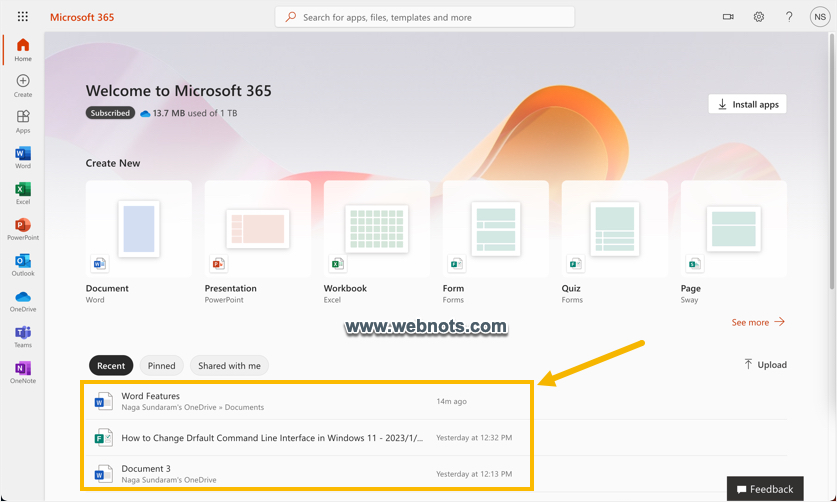
Task: Click the Workbook label under Create New
Action: pos(345,288)
